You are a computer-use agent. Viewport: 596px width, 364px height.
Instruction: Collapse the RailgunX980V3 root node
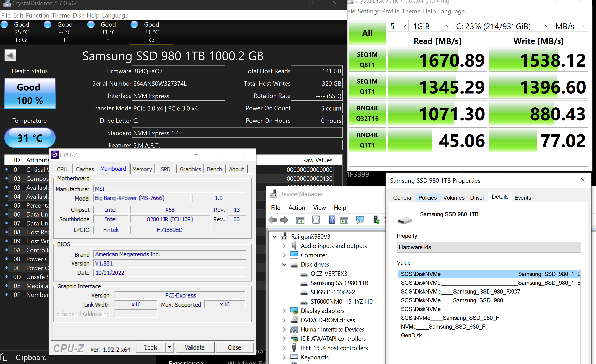click(x=274, y=237)
